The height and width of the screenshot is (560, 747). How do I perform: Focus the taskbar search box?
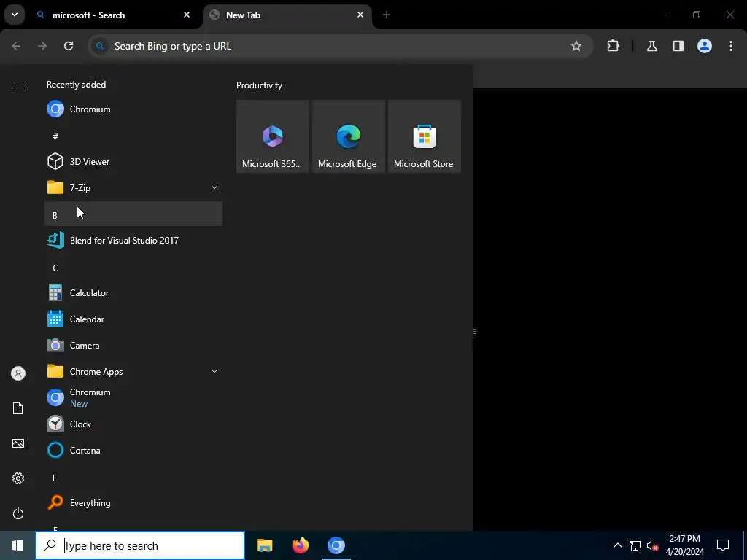click(x=140, y=545)
